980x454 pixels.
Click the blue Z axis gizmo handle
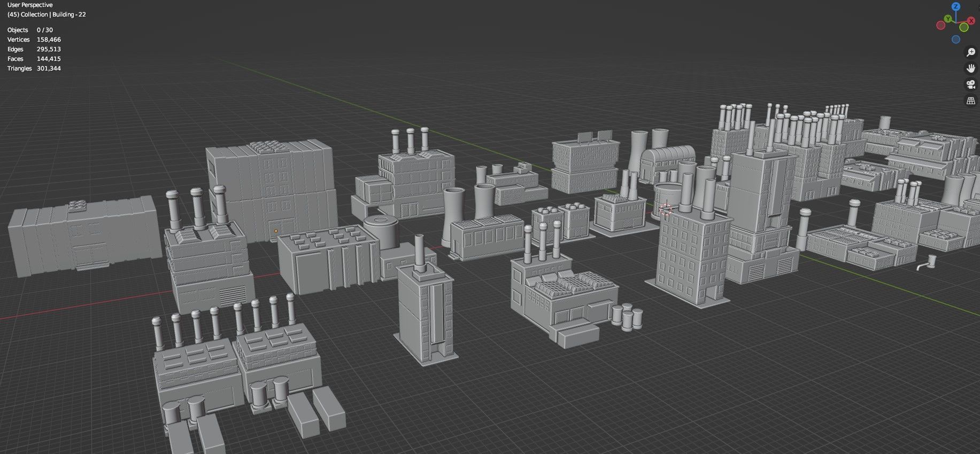pyautogui.click(x=956, y=7)
